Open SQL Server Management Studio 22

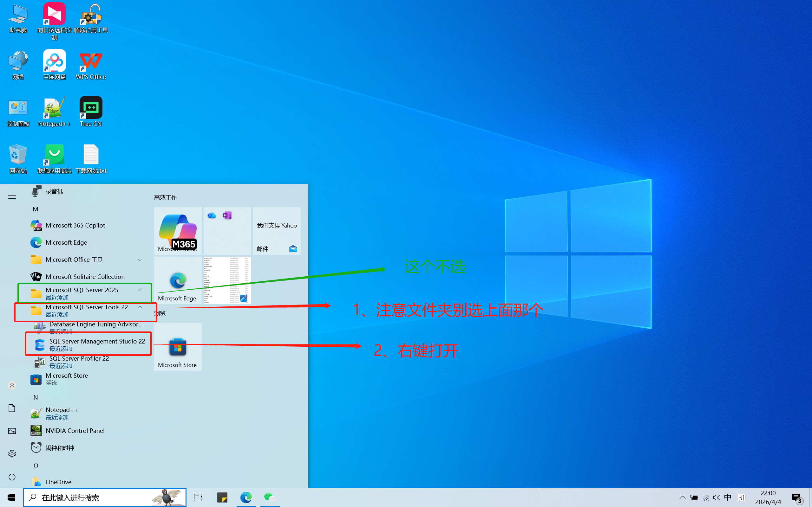pyautogui.click(x=97, y=344)
